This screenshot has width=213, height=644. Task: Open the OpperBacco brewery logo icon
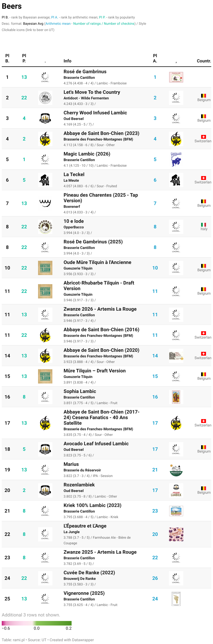pyautogui.click(x=45, y=227)
